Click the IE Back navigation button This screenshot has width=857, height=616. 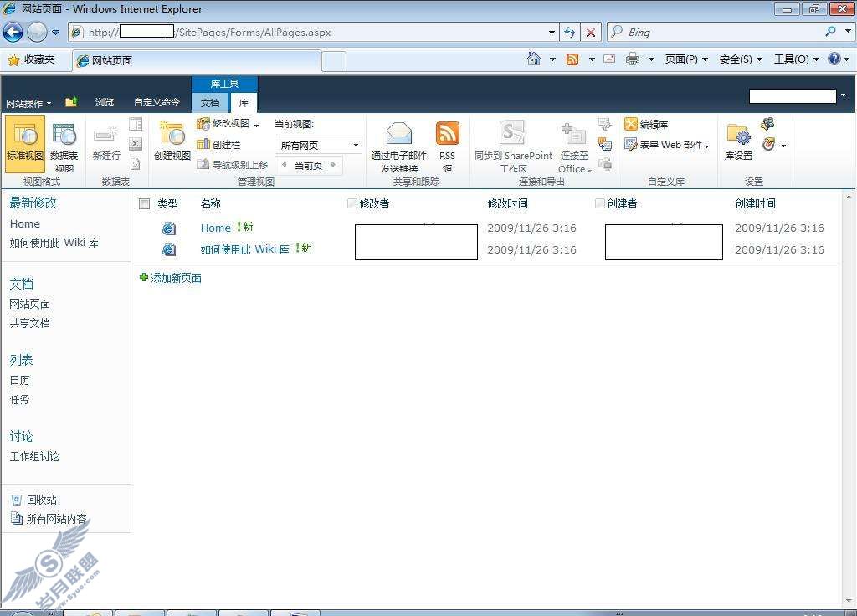tap(13, 33)
